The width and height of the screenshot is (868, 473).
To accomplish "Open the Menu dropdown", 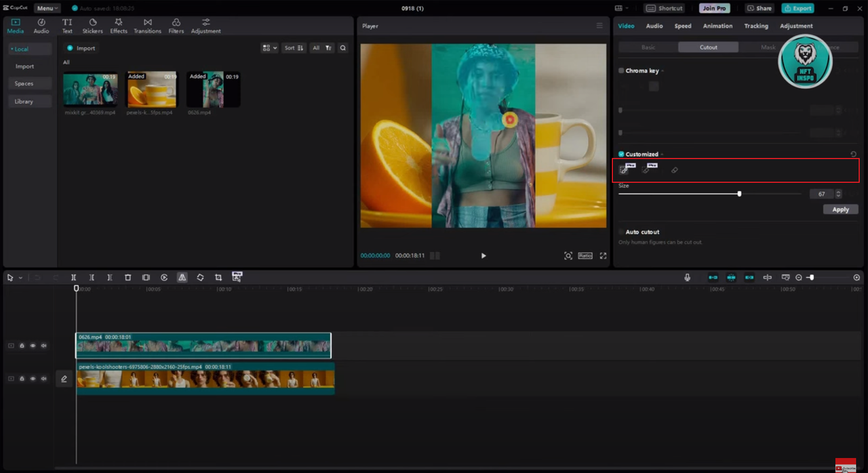I will click(47, 8).
